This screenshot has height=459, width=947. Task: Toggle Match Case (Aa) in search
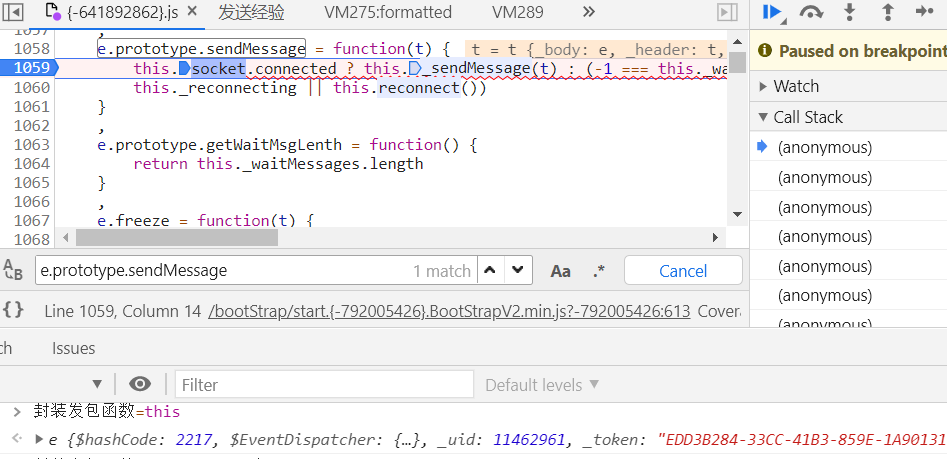point(561,271)
